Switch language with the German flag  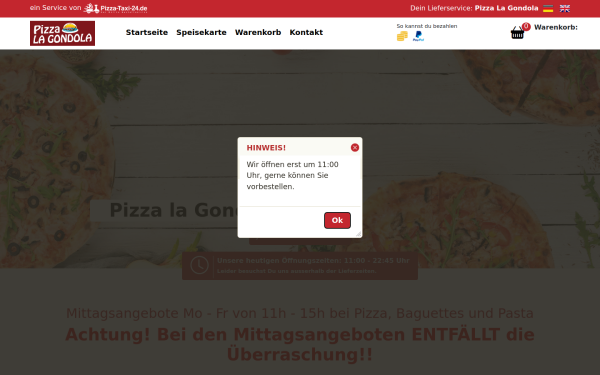click(x=548, y=8)
